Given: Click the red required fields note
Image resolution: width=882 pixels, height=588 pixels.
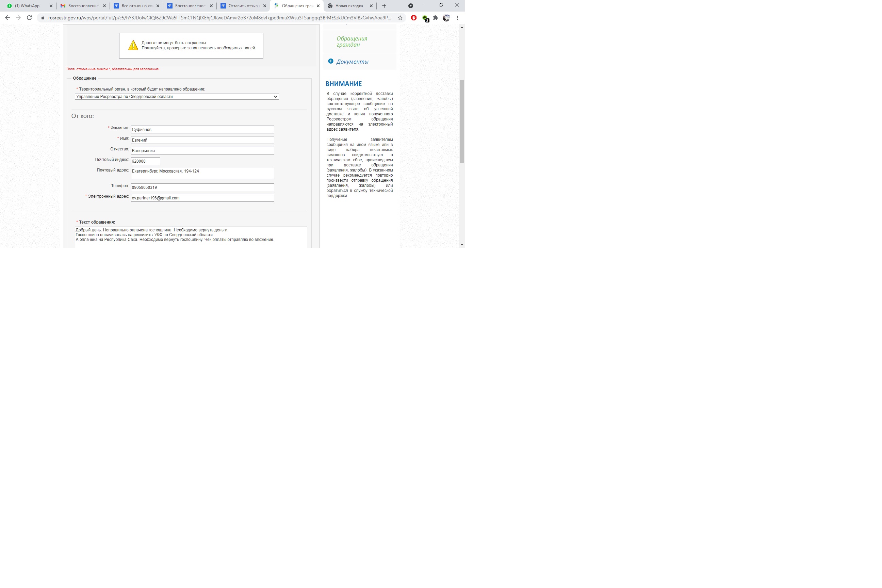Looking at the screenshot, I should coord(113,69).
